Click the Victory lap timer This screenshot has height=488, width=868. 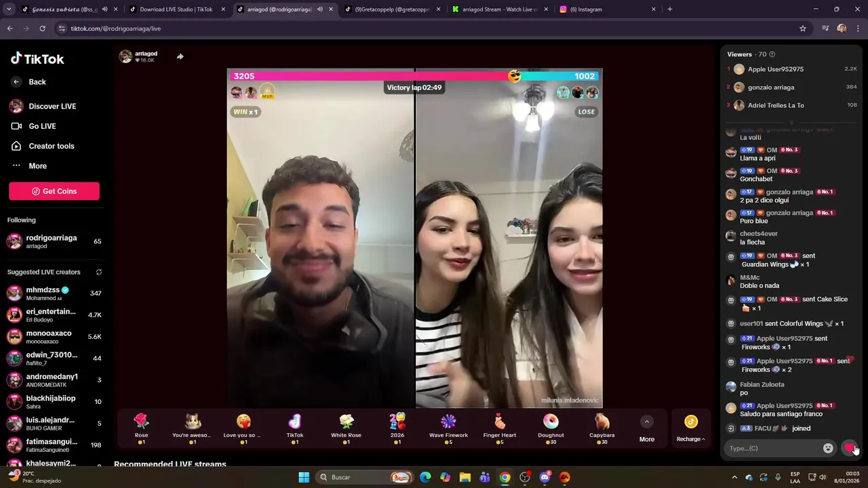[x=414, y=87]
